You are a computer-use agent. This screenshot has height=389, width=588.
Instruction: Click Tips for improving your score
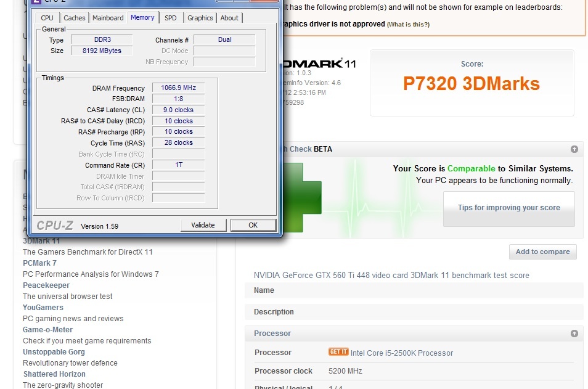coord(509,208)
